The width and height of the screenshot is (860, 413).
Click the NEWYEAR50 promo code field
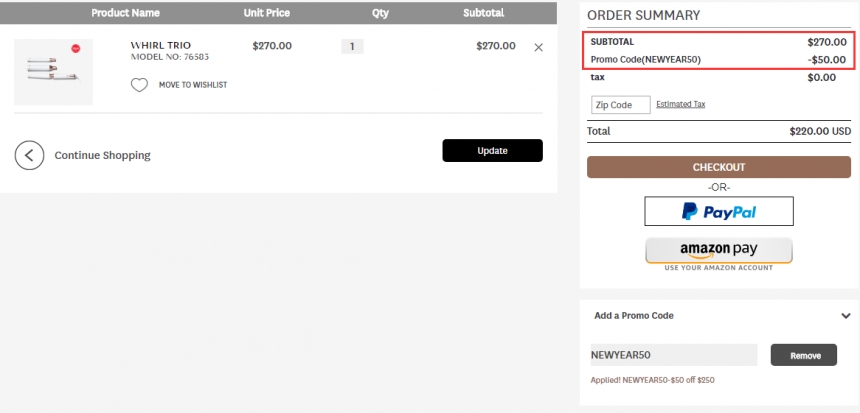tap(674, 355)
